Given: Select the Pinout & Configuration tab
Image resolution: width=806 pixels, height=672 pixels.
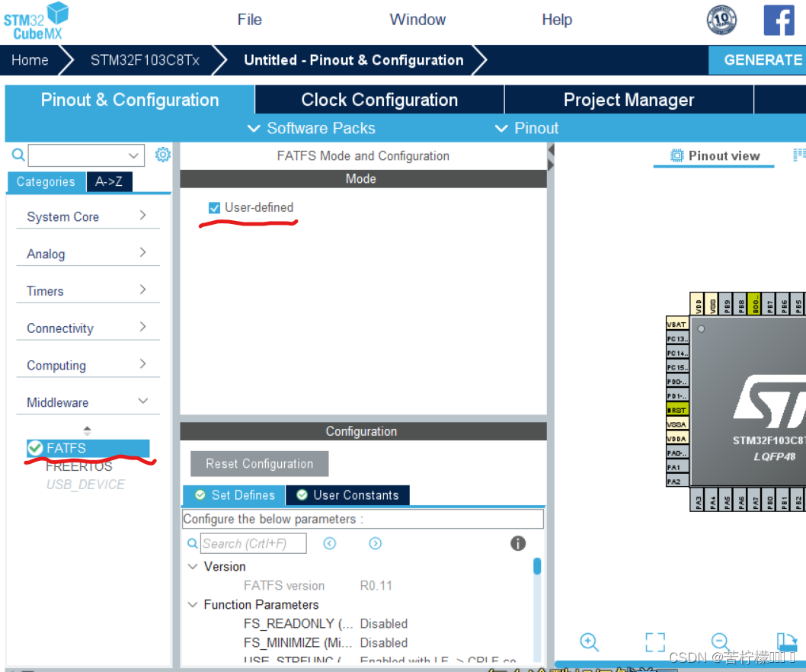Looking at the screenshot, I should (130, 99).
